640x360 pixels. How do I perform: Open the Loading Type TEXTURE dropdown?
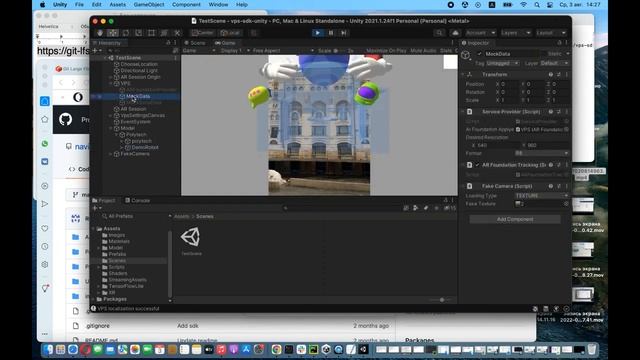pyautogui.click(x=541, y=196)
